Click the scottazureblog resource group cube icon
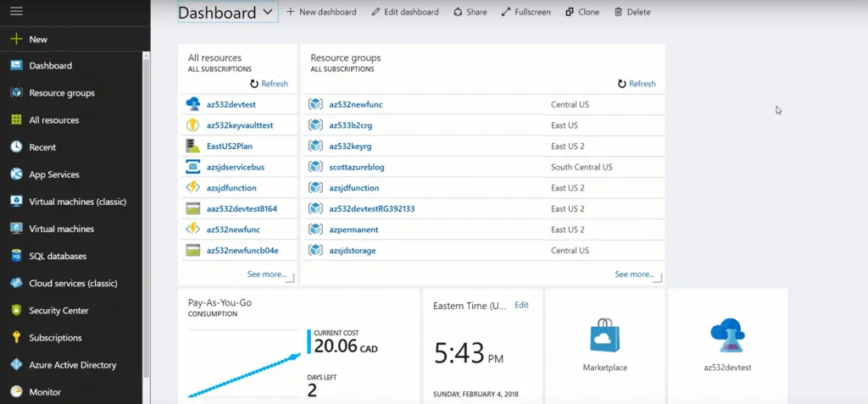Image resolution: width=868 pixels, height=404 pixels. [315, 167]
